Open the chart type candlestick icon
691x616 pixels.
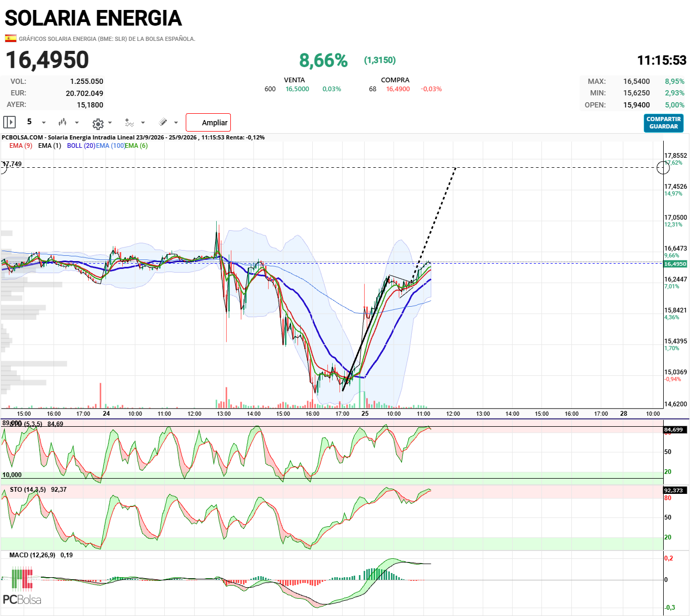[x=62, y=122]
